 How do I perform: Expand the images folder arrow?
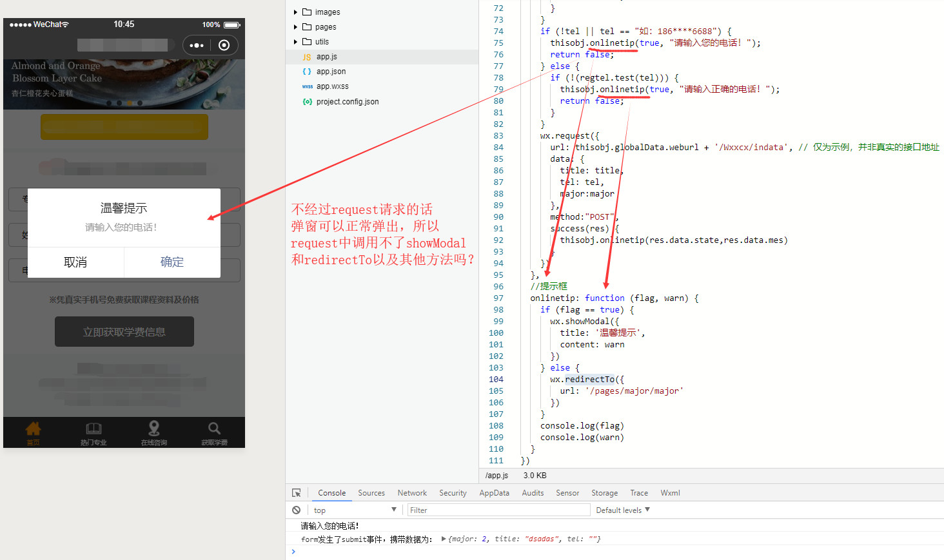click(295, 12)
